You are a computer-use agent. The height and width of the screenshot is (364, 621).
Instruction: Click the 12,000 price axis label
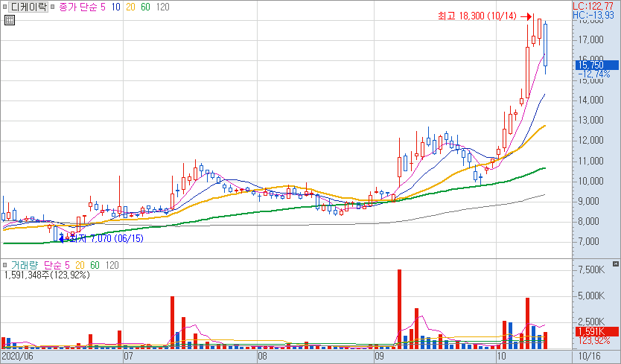tap(591, 141)
